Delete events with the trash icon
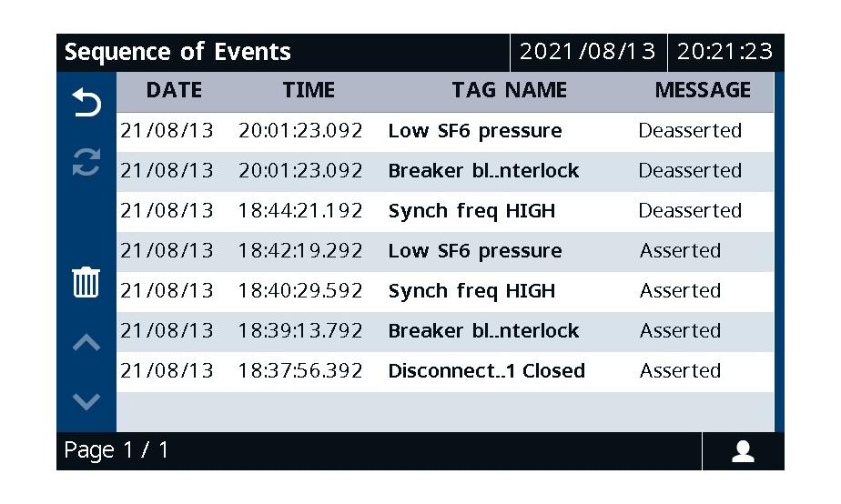841x504 pixels. click(86, 282)
